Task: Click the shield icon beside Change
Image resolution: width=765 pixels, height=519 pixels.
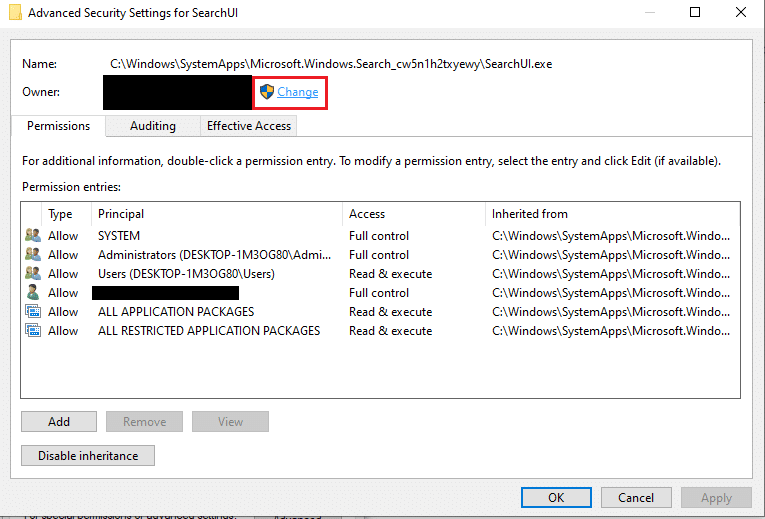Action: coord(267,92)
